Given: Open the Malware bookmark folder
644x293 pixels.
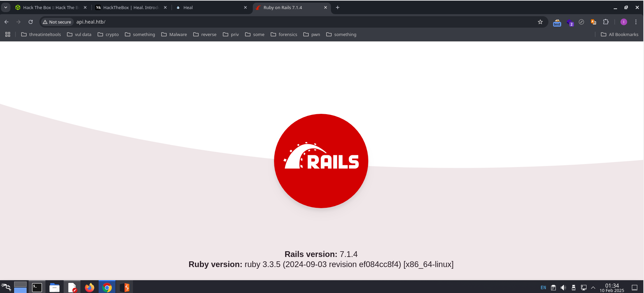Looking at the screenshot, I should [x=174, y=34].
